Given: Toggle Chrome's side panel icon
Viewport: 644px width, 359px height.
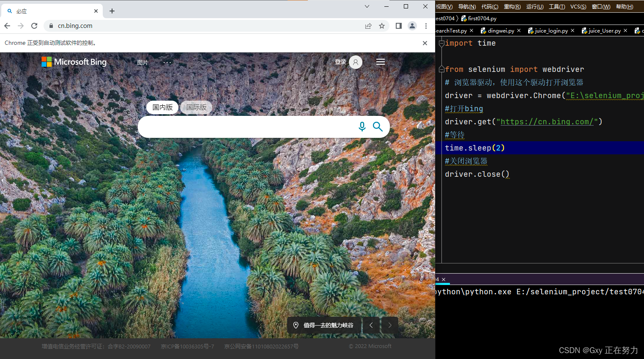Looking at the screenshot, I should coord(398,25).
